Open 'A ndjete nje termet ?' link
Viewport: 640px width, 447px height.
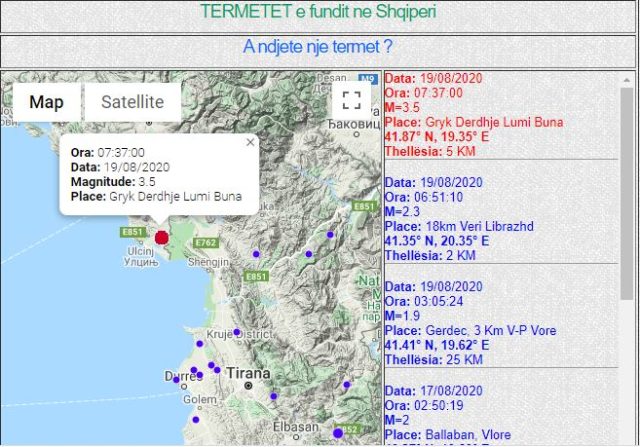(318, 47)
